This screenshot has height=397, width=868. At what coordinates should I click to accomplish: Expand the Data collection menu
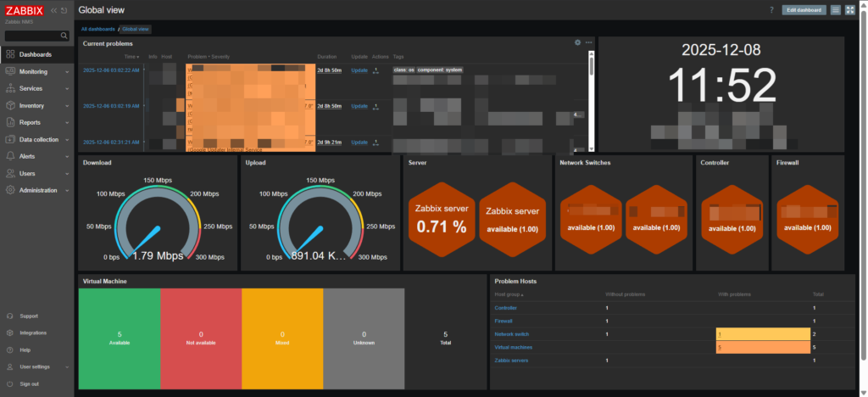[x=39, y=139]
